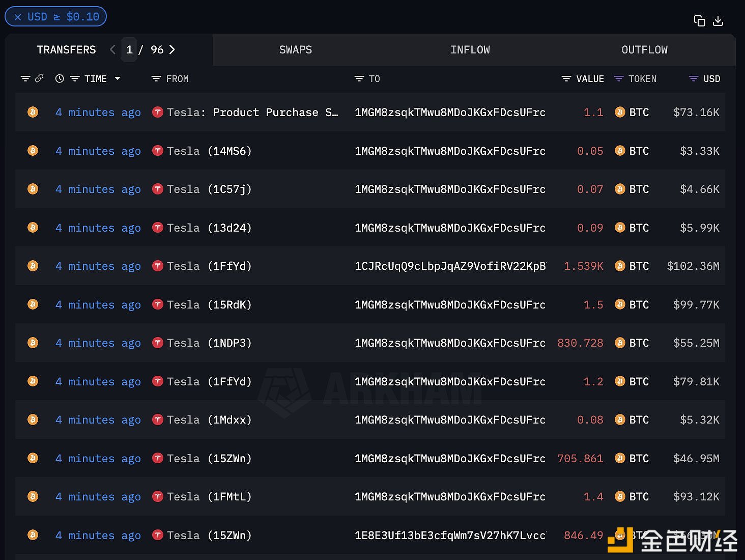Click the USD amount $99.77K

696,304
